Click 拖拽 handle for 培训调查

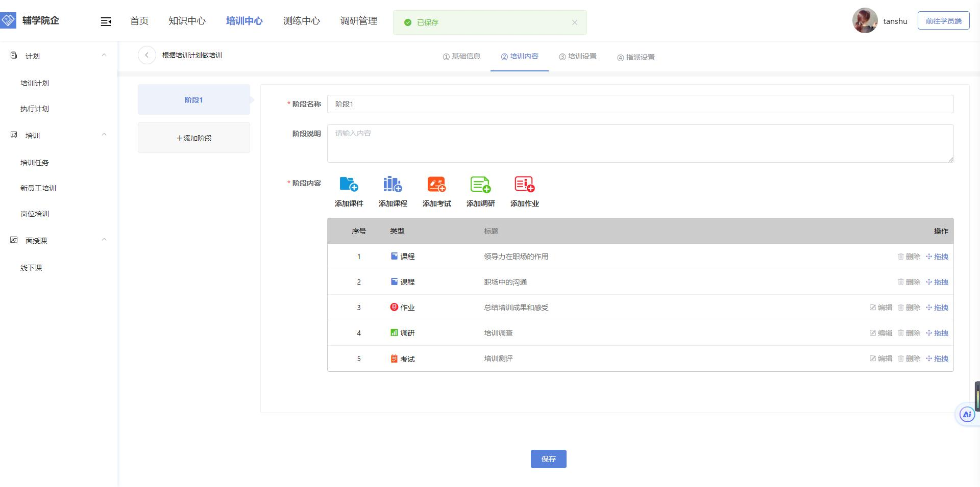coord(937,333)
